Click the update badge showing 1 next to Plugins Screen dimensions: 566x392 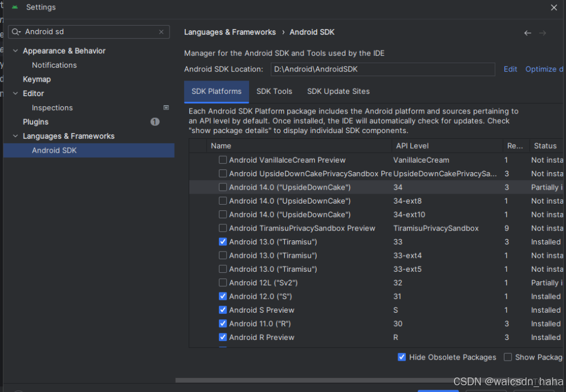(155, 121)
